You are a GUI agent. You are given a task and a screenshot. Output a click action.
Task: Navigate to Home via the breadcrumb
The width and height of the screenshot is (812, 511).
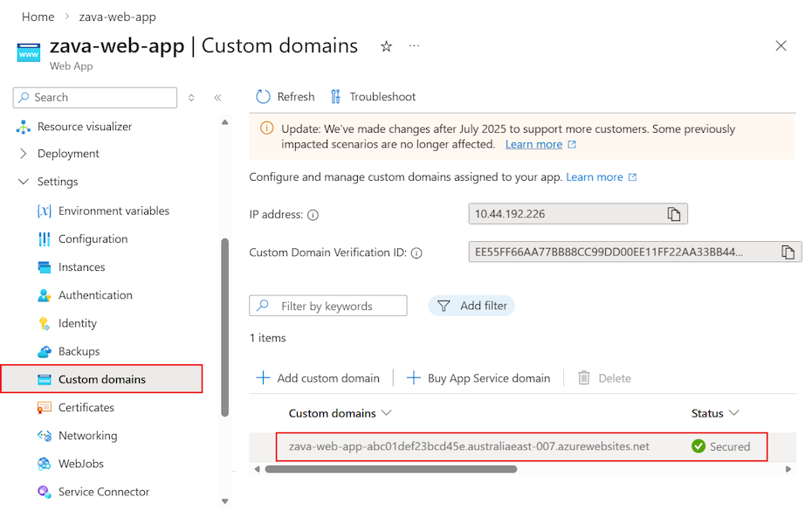pyautogui.click(x=38, y=16)
